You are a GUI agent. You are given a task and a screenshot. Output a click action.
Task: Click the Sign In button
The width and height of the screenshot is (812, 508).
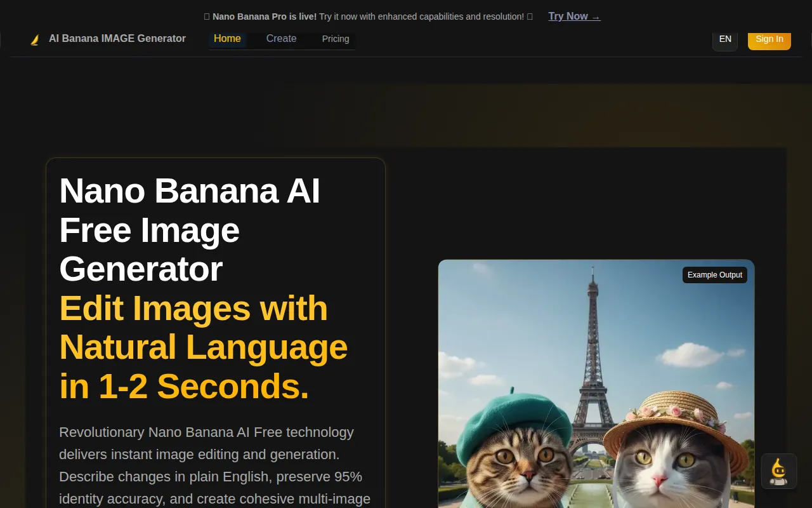coord(769,39)
